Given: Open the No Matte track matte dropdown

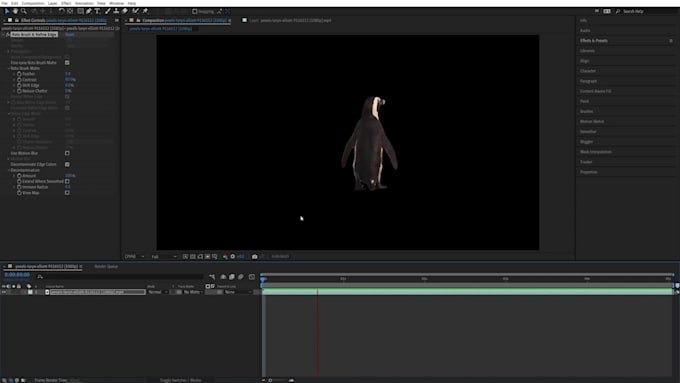Looking at the screenshot, I should (193, 292).
